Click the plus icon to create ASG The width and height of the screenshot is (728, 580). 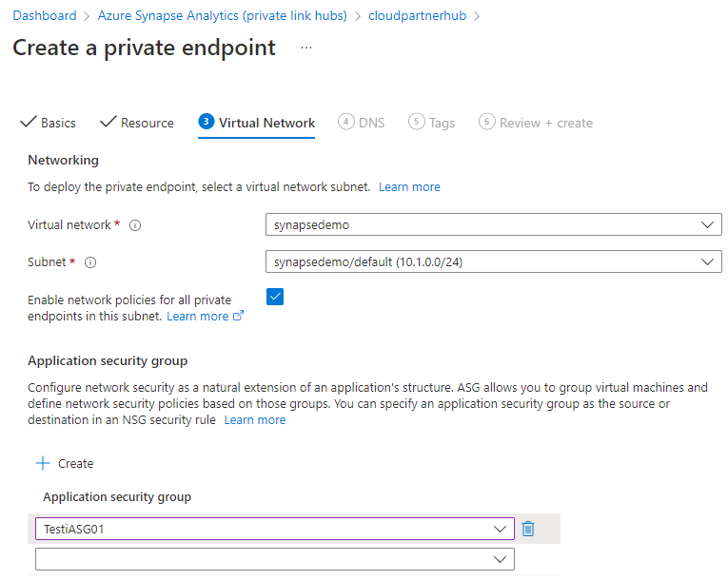42,463
